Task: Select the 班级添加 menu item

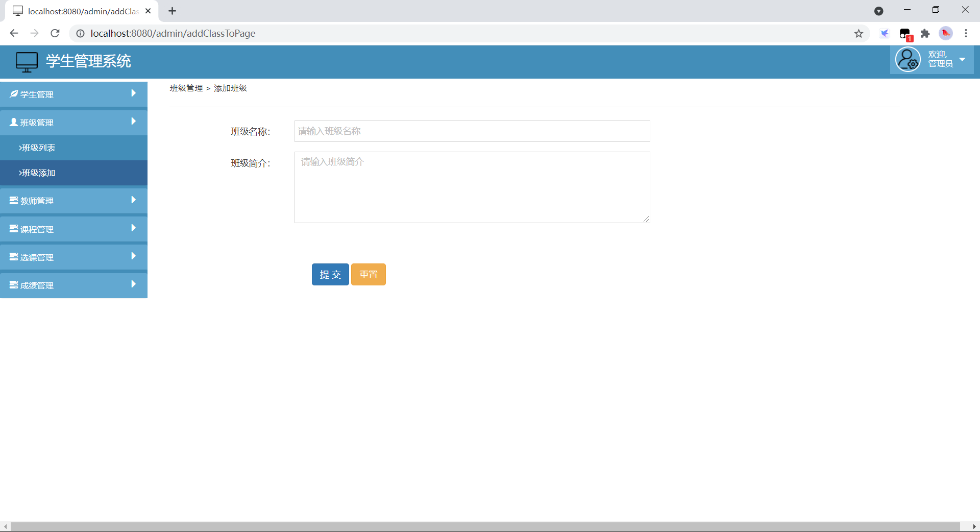Action: (x=37, y=173)
